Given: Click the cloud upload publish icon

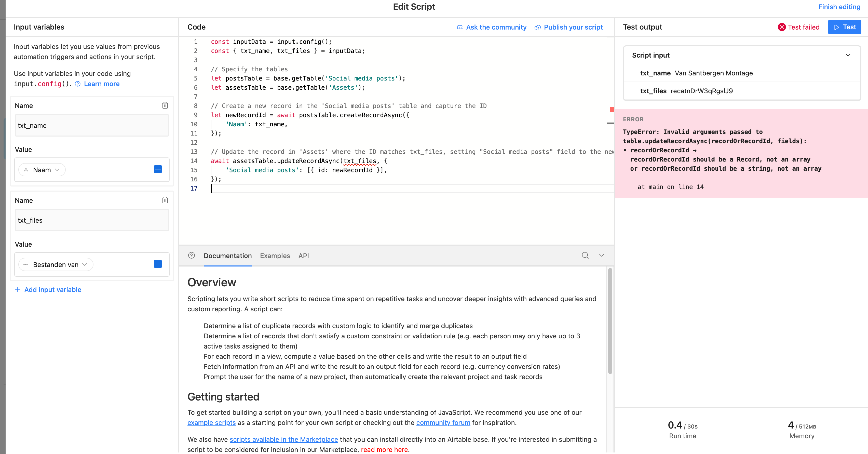Looking at the screenshot, I should [x=537, y=27].
